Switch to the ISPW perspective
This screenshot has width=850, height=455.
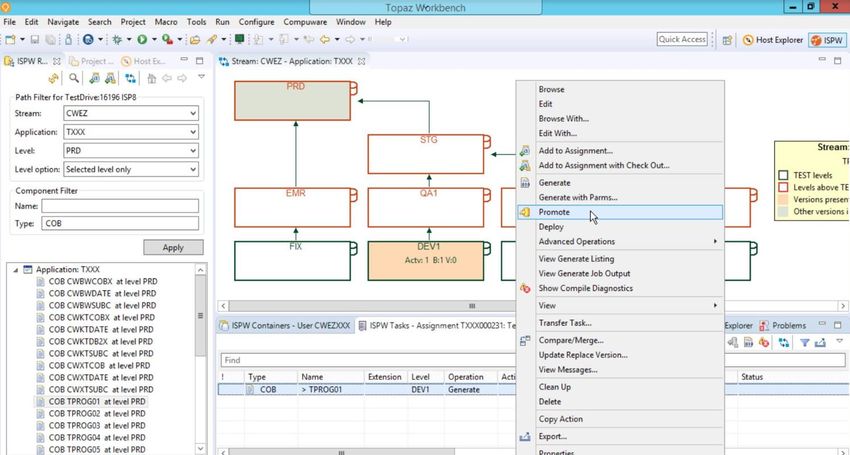(x=827, y=40)
